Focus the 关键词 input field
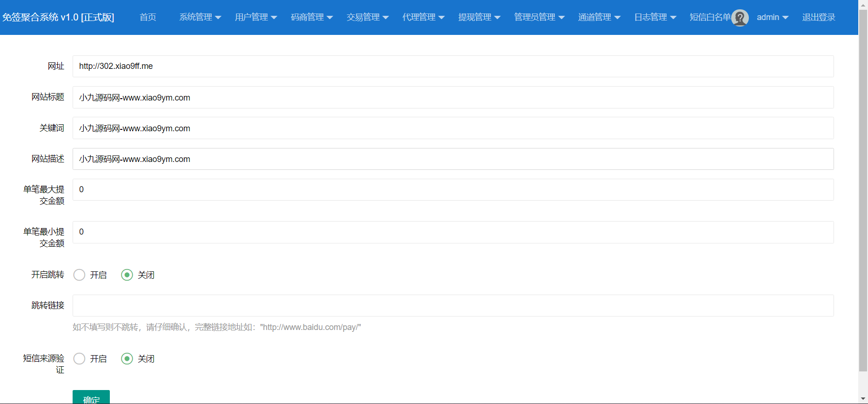 point(453,128)
